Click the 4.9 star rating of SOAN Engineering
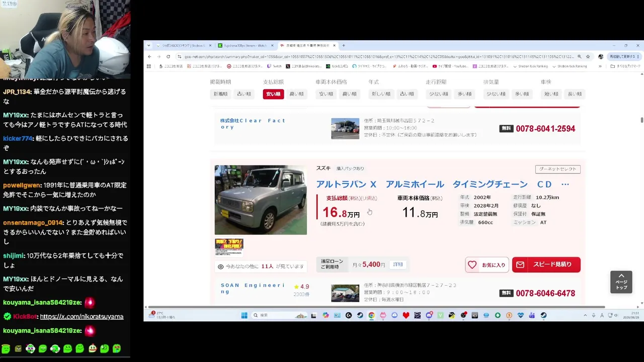Image resolution: width=644 pixels, height=362 pixels. [x=301, y=287]
